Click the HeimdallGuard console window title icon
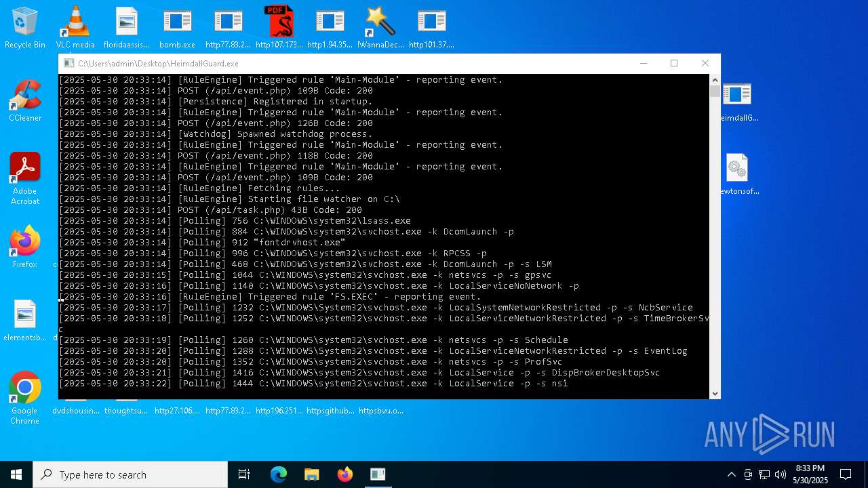 68,63
